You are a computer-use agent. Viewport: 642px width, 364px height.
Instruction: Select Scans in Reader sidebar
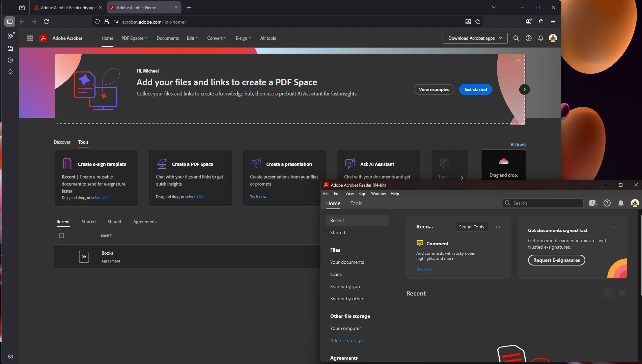point(336,274)
